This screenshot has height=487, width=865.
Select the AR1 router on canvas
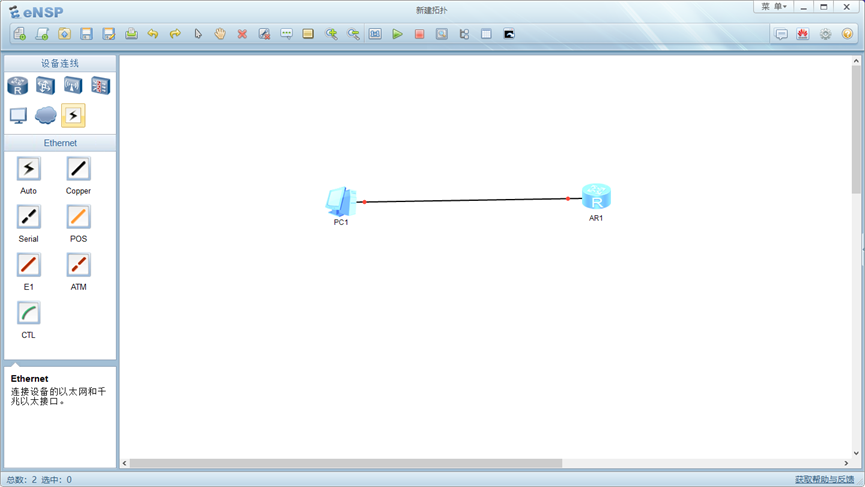coord(596,196)
